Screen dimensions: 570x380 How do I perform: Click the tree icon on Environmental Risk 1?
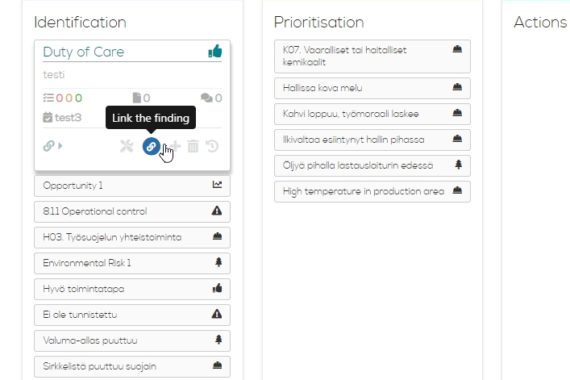click(218, 262)
